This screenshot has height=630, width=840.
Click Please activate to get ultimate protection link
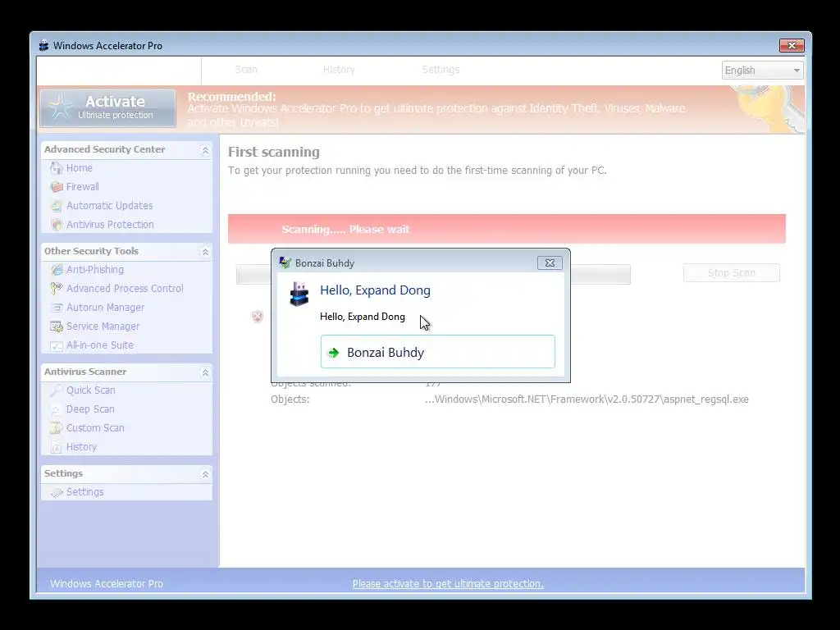pyautogui.click(x=448, y=584)
